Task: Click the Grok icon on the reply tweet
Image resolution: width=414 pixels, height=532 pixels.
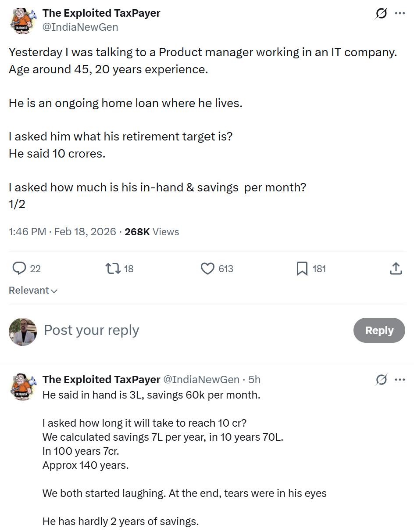Action: point(381,380)
